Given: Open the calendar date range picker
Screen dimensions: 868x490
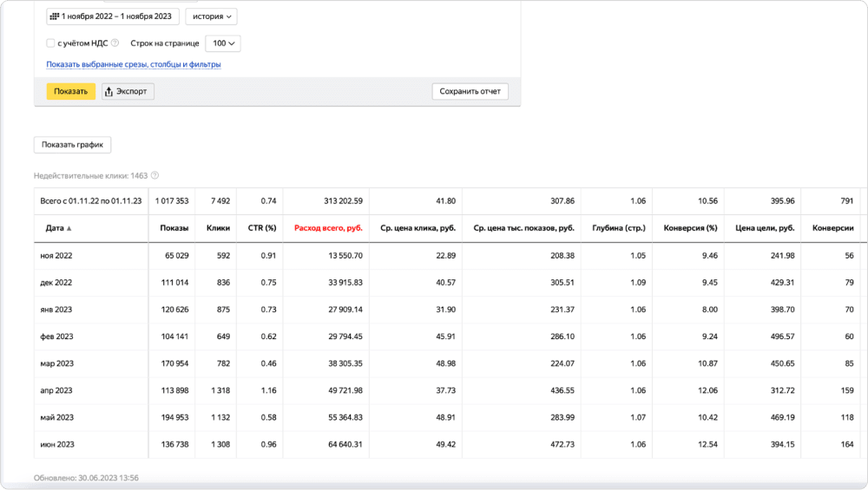Looking at the screenshot, I should [111, 16].
